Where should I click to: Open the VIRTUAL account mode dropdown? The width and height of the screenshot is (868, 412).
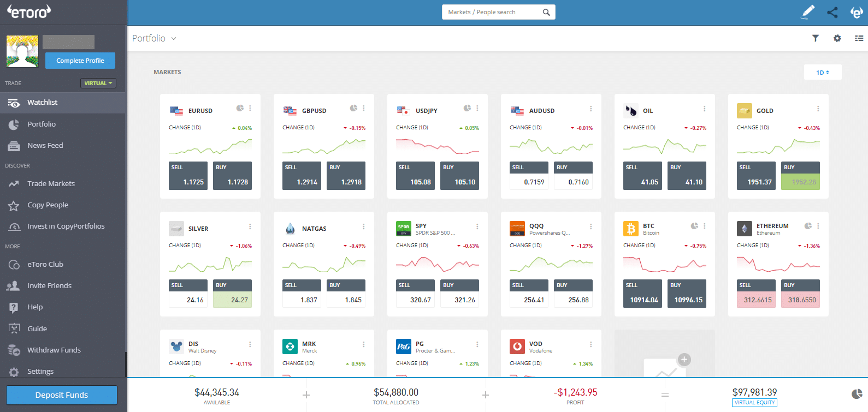[98, 83]
